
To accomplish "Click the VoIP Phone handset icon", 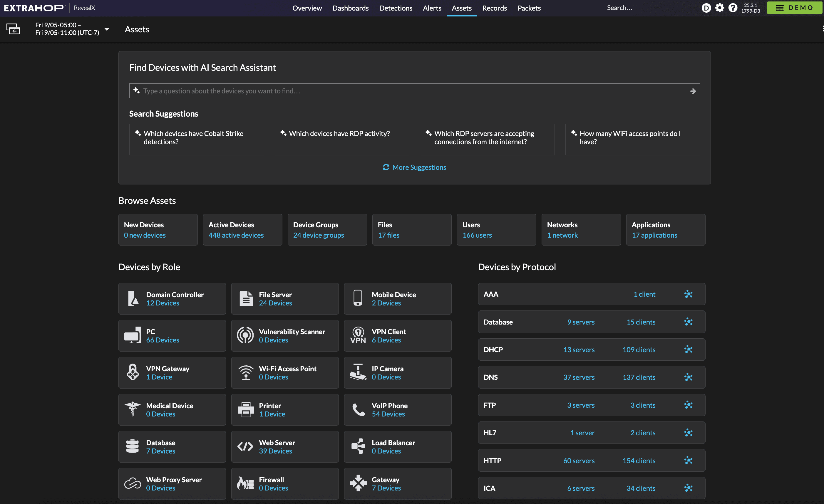I will [358, 409].
